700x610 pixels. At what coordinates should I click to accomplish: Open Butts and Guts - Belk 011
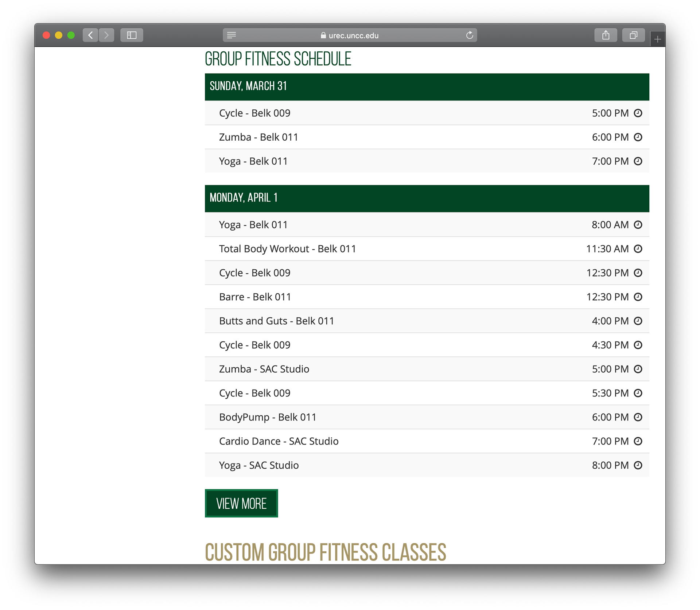276,321
